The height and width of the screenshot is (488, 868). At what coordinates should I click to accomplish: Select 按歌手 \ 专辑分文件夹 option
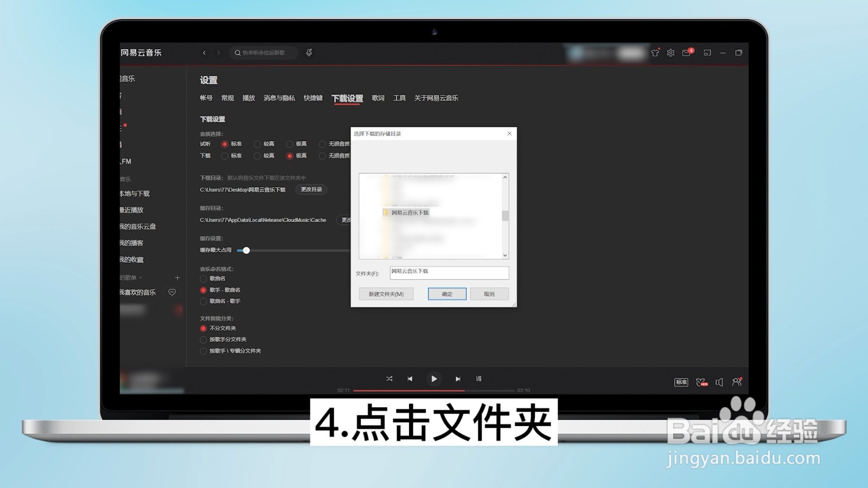(203, 351)
